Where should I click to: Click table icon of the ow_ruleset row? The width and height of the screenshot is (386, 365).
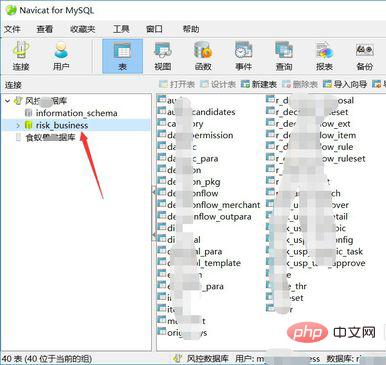click(270, 157)
